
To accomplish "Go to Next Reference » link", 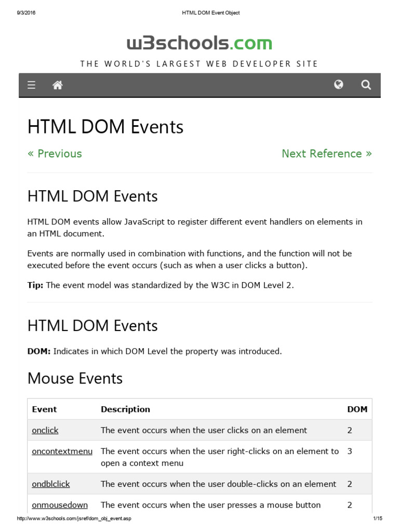I will click(x=327, y=154).
